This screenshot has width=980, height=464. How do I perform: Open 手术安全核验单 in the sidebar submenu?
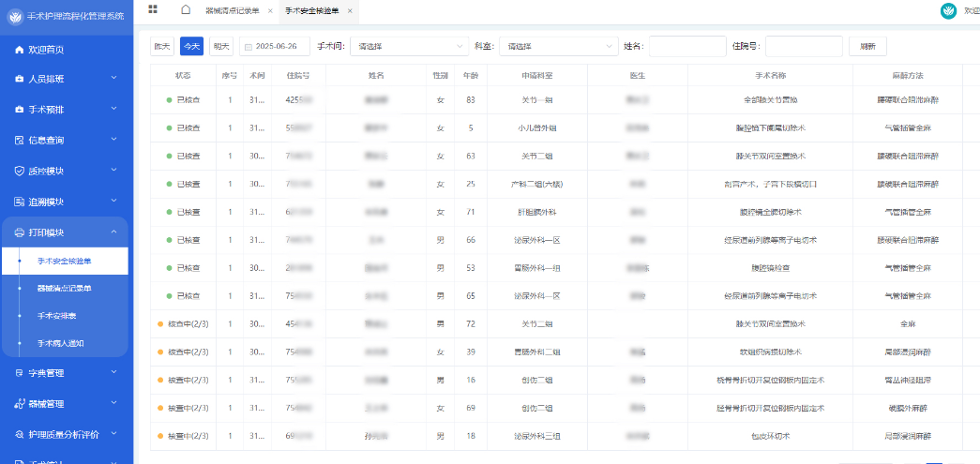coord(65,261)
